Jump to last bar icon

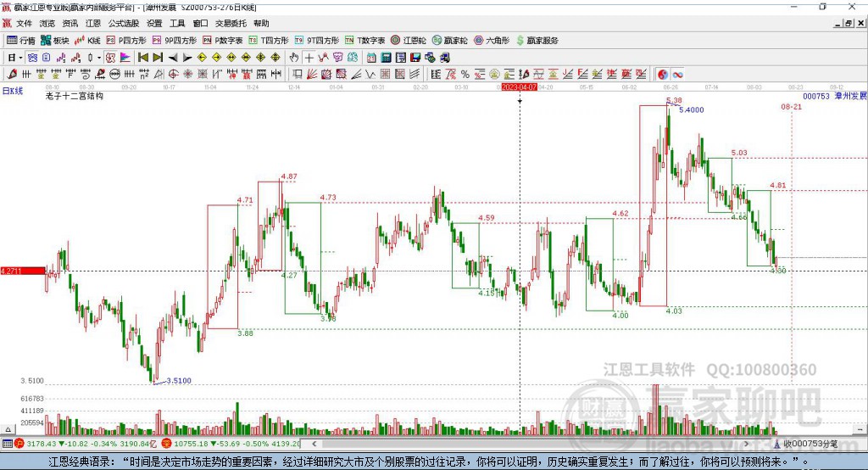click(x=158, y=58)
